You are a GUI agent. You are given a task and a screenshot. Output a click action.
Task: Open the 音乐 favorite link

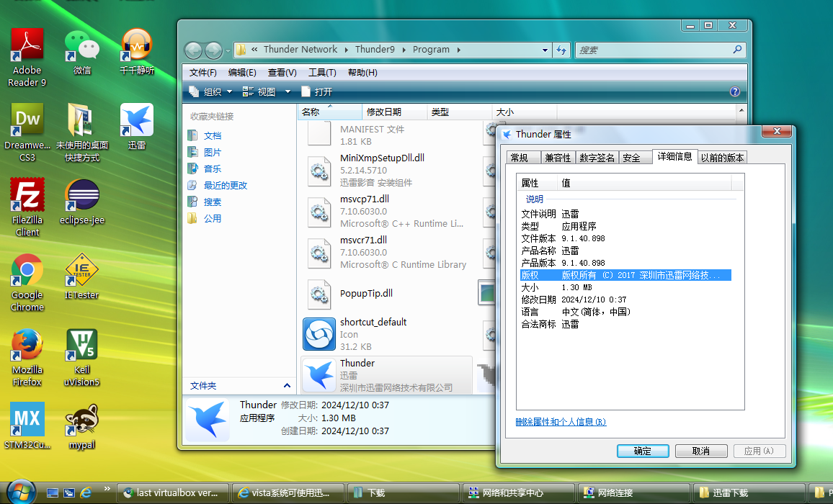213,169
